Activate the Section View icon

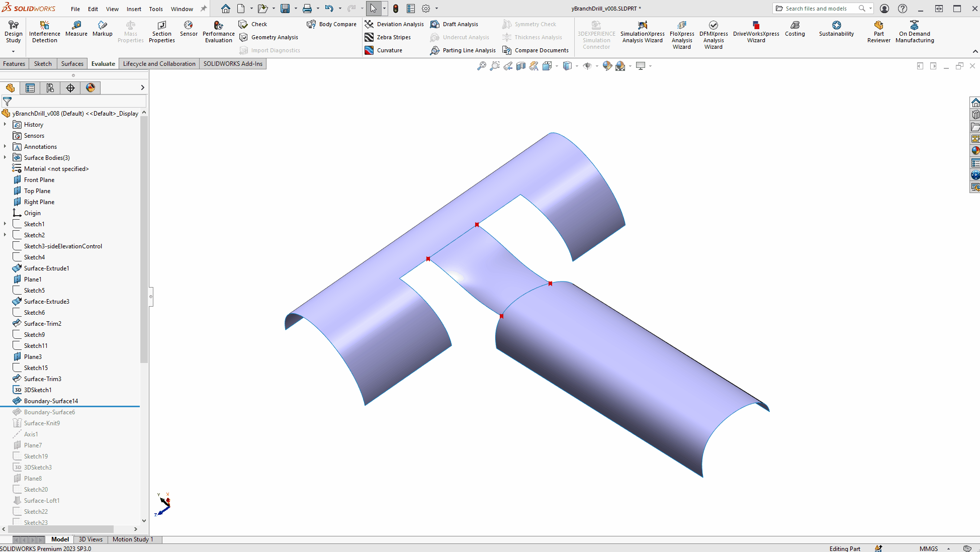click(x=521, y=66)
